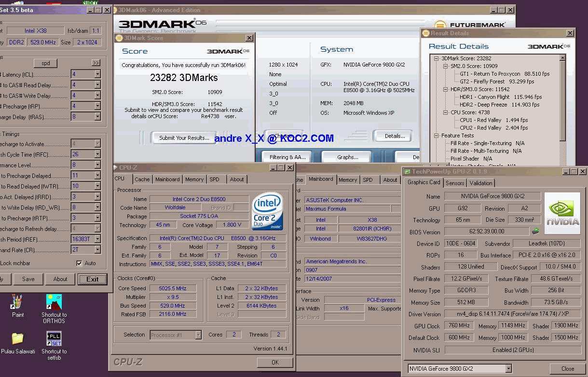The height and width of the screenshot is (377, 588).
Task: Click the Save button in MemSet
Action: tap(28, 279)
